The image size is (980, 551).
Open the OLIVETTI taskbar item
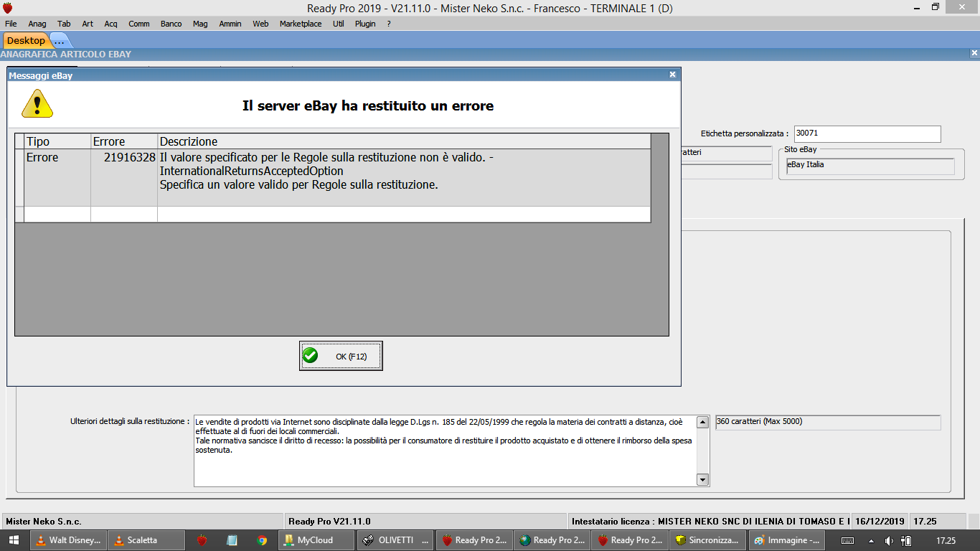tap(396, 540)
